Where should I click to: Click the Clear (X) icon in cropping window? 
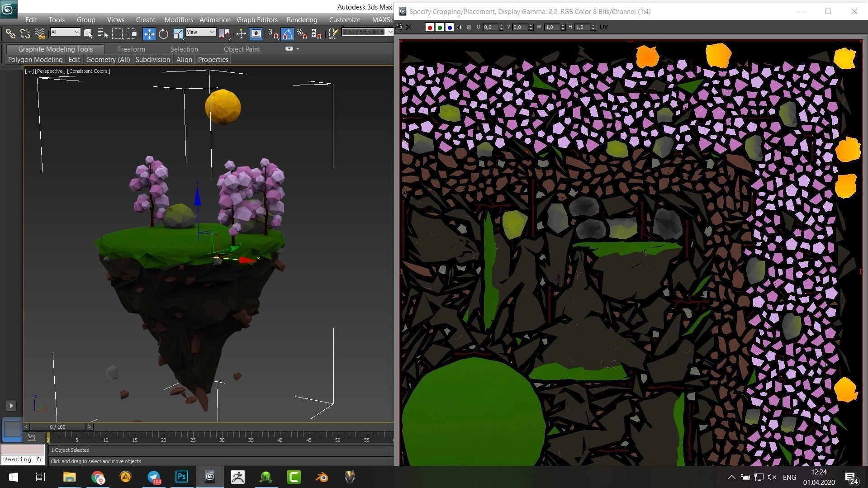[x=408, y=27]
